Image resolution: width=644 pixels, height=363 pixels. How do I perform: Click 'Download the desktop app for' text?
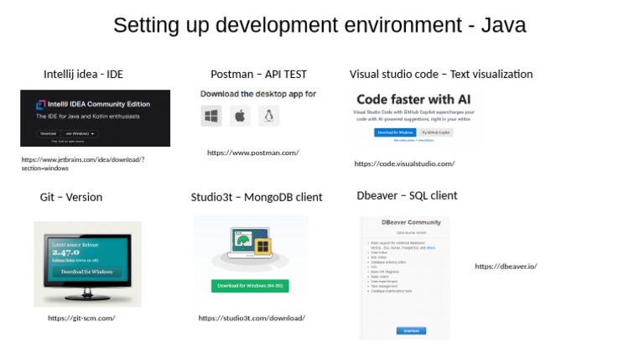(258, 94)
